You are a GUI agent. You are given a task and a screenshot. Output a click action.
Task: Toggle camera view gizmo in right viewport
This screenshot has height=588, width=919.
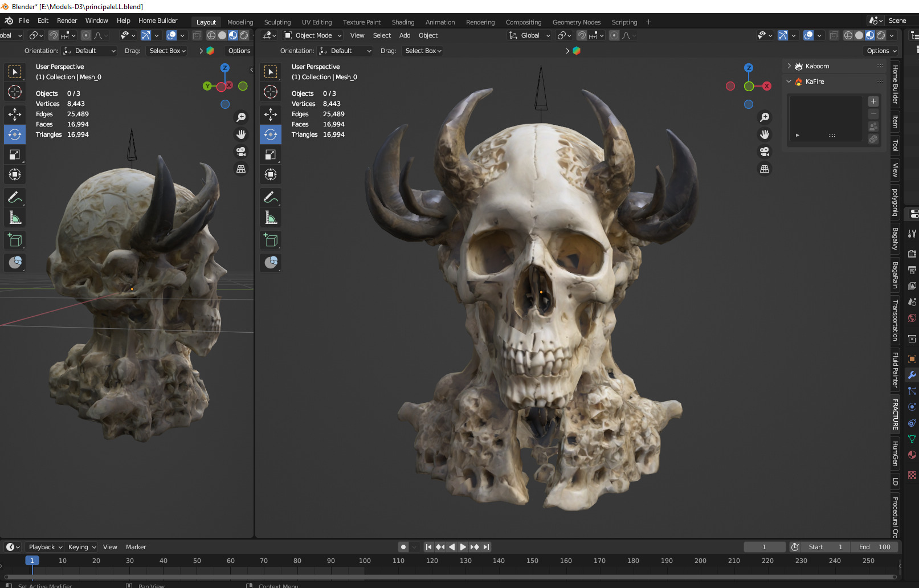[x=765, y=152]
